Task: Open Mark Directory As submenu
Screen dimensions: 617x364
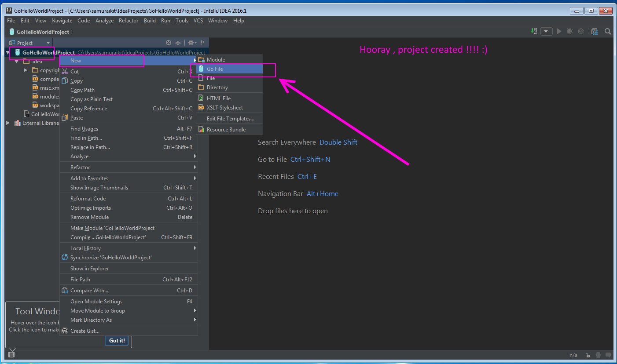Action: point(129,320)
